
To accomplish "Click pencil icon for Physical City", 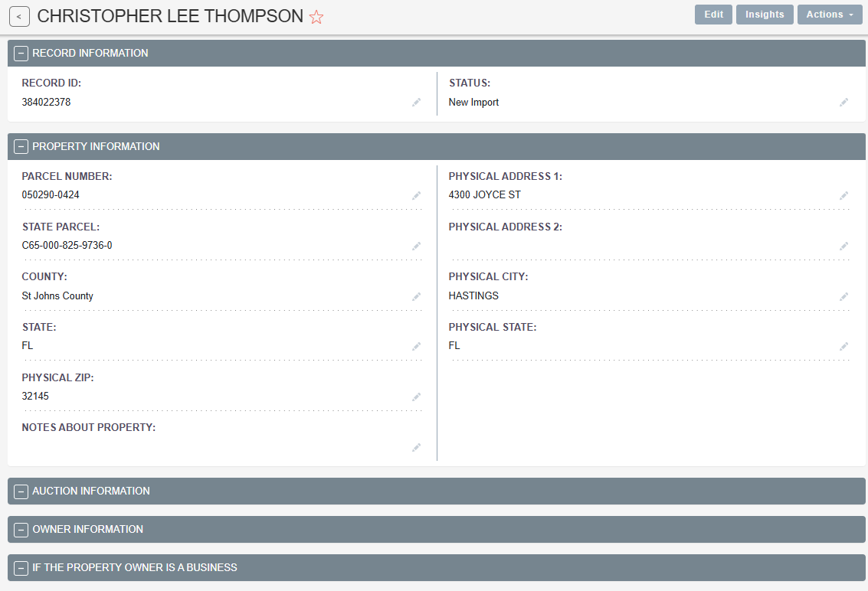I will click(843, 297).
